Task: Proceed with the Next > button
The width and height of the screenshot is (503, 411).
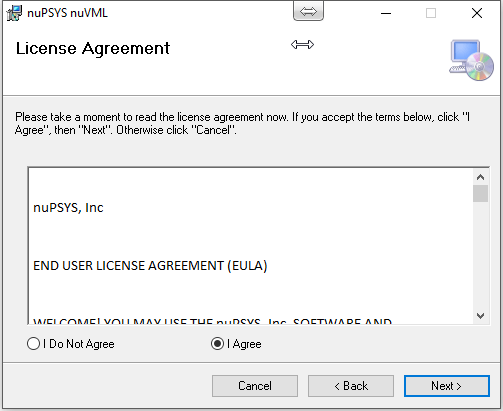Action: [x=447, y=386]
